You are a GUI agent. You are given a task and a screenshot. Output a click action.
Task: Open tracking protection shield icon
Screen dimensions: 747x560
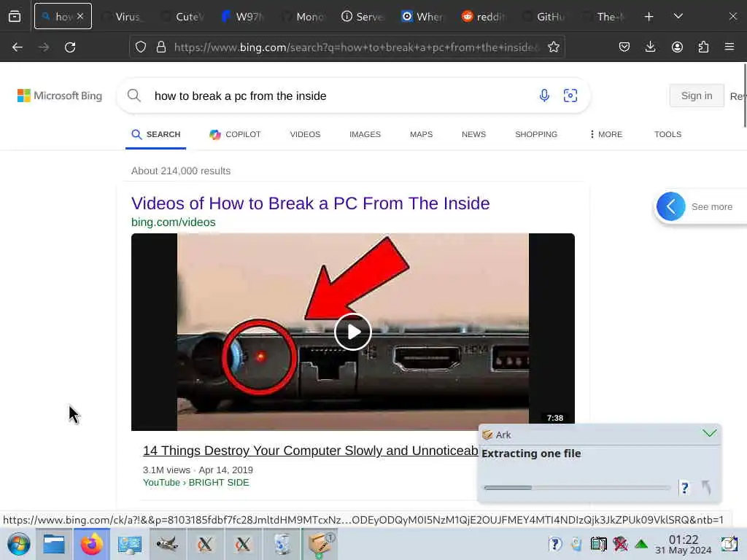click(141, 47)
